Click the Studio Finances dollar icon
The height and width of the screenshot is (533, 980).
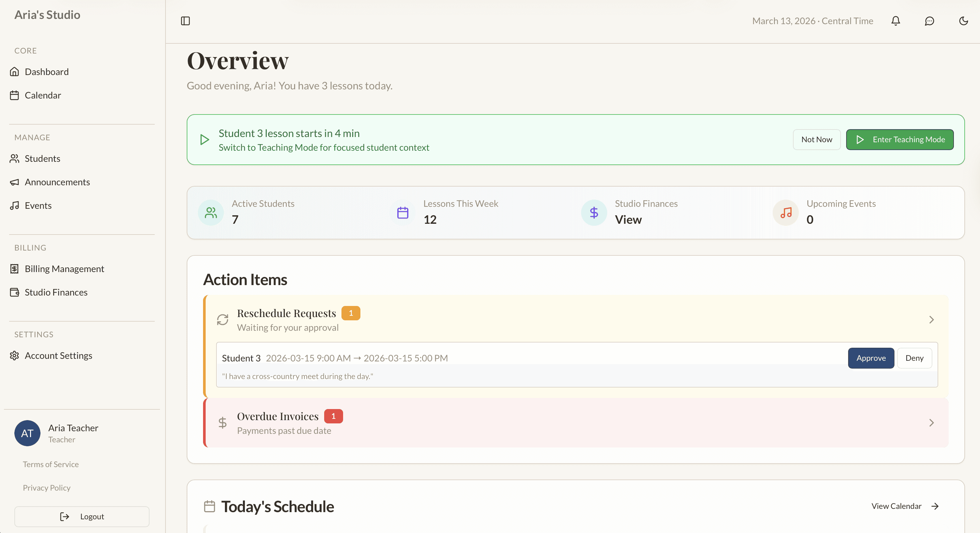pos(593,213)
